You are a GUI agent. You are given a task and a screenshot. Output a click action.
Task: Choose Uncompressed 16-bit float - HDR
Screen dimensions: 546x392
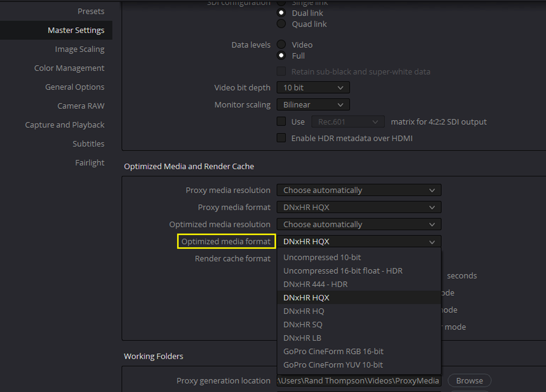pyautogui.click(x=359, y=271)
